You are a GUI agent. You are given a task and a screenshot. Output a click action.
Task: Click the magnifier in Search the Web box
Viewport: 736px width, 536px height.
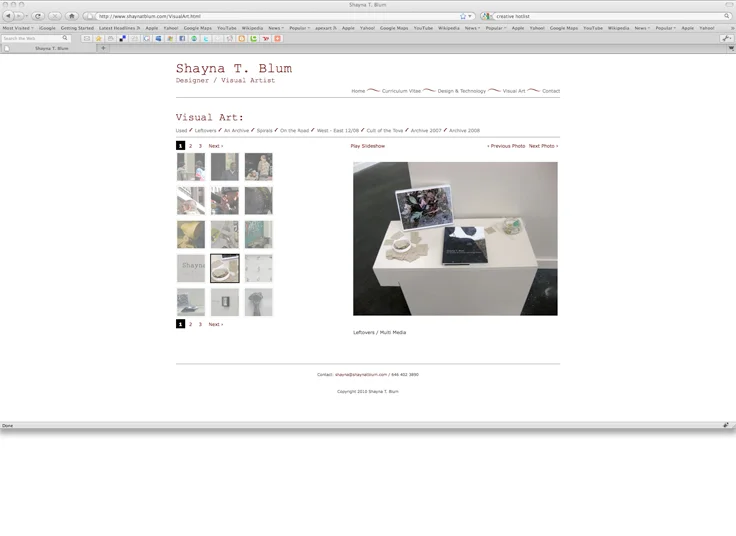65,38
